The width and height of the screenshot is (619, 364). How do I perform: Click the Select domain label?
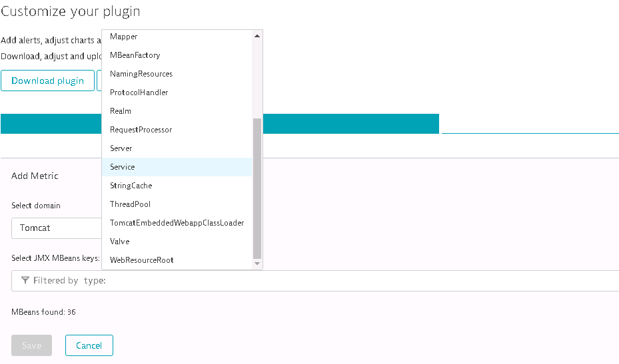[36, 206]
